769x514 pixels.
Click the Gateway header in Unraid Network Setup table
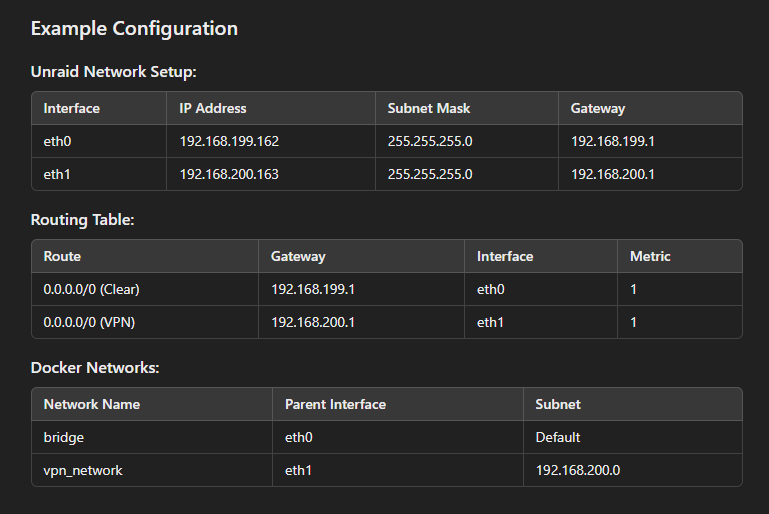[598, 108]
